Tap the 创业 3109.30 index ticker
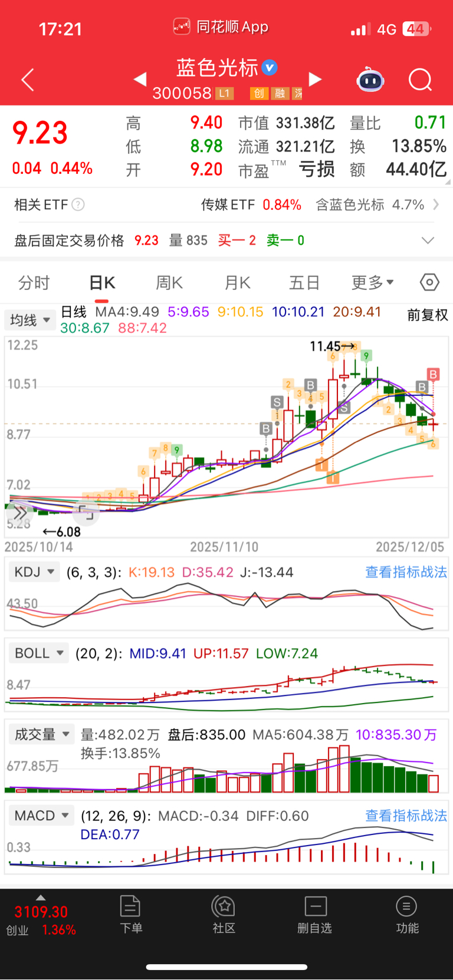The width and height of the screenshot is (453, 980). [41, 920]
